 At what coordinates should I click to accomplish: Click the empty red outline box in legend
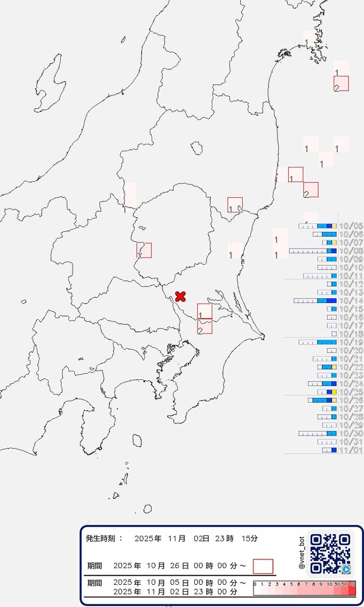coord(263,566)
